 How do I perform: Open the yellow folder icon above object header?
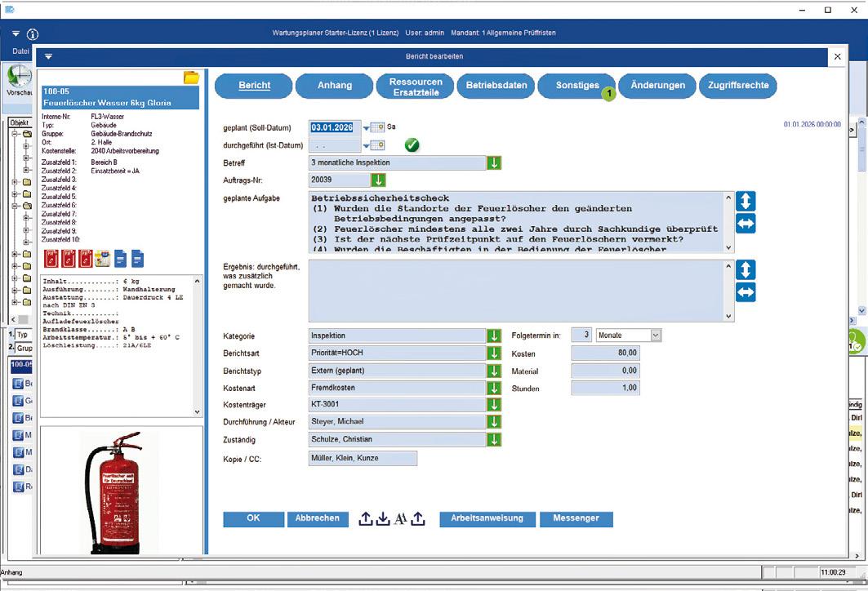(x=191, y=78)
